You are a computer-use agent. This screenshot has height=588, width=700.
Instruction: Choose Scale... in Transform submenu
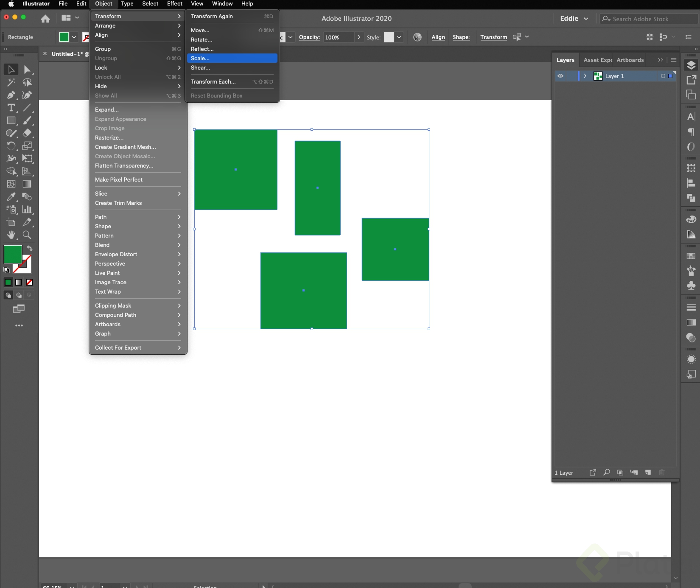pos(232,58)
